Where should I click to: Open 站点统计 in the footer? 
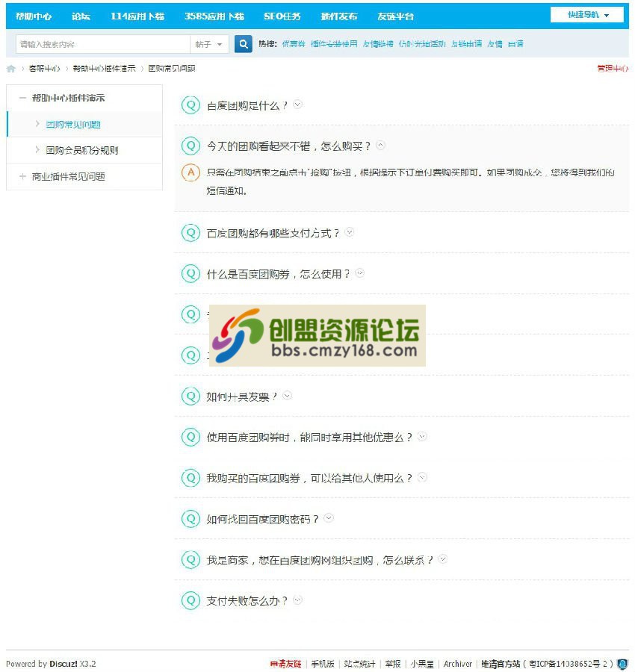(359, 664)
